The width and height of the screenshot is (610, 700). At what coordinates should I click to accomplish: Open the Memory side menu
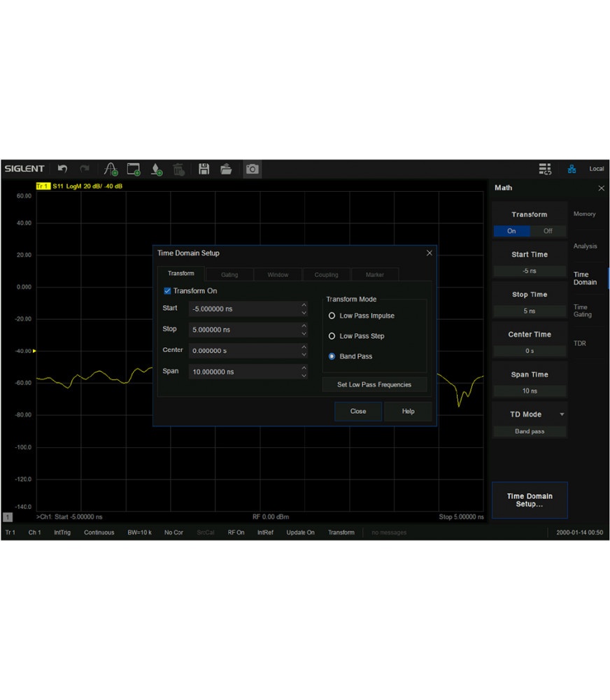(x=585, y=213)
